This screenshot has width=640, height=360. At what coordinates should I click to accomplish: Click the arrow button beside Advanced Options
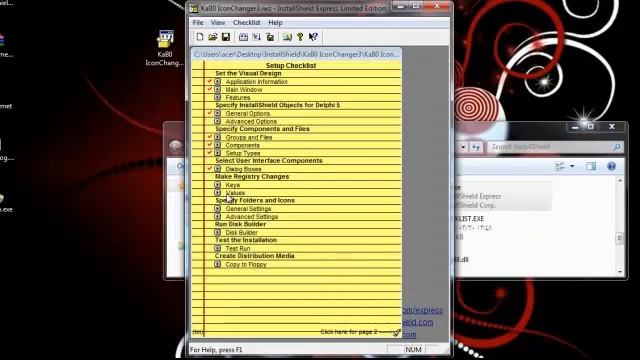coord(218,121)
